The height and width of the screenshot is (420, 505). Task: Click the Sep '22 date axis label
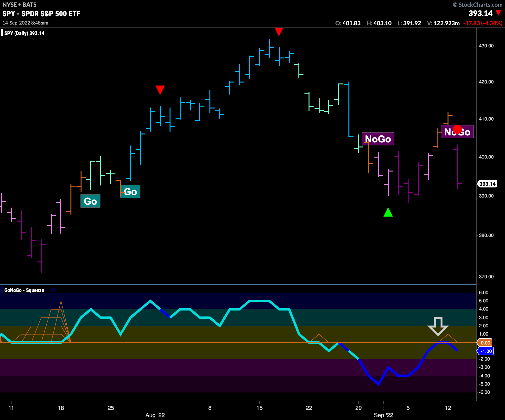[x=384, y=415]
